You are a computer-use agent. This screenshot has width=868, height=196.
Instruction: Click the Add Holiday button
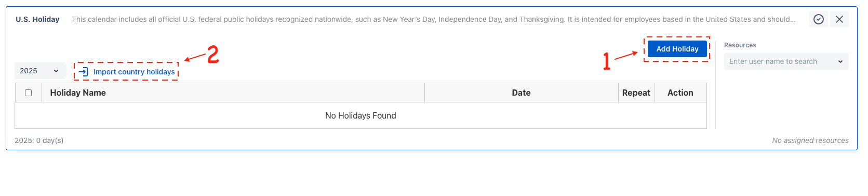point(677,49)
